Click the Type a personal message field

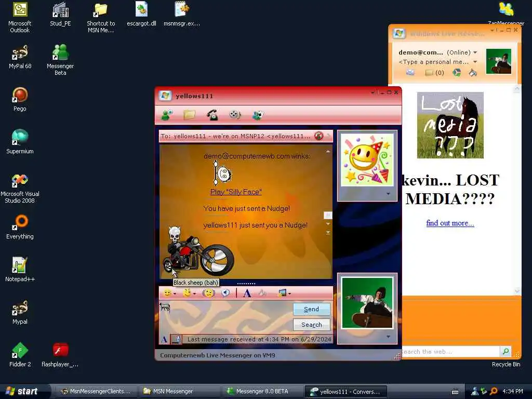434,62
